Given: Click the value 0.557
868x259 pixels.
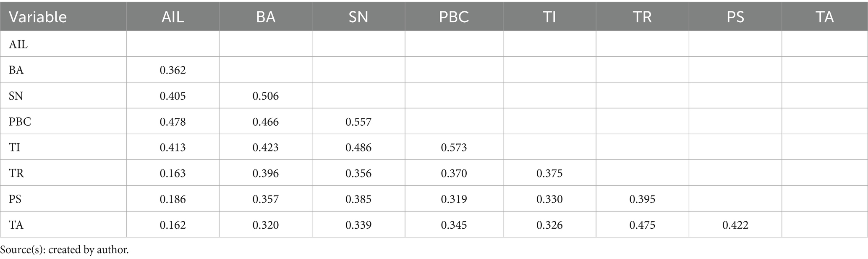Looking at the screenshot, I should click(358, 122).
